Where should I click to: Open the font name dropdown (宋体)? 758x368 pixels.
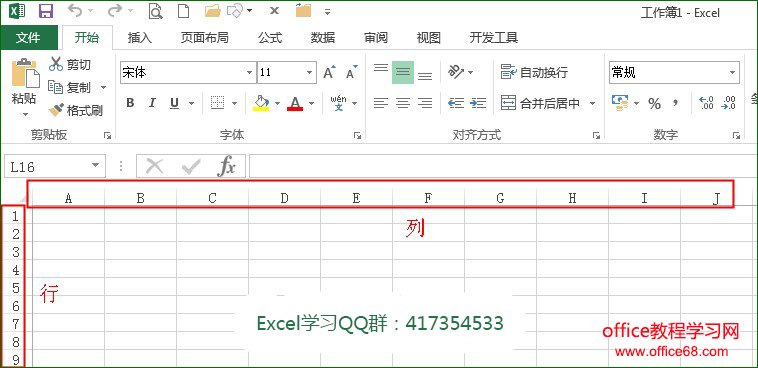pos(249,73)
